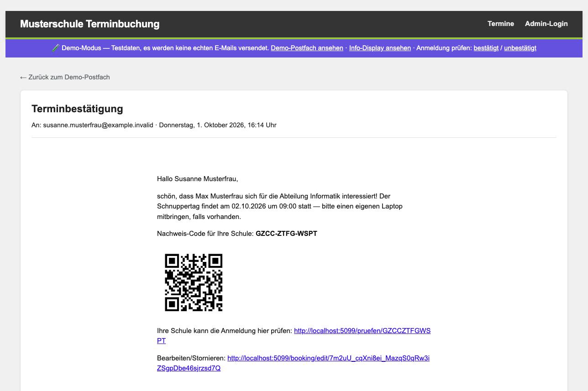Viewport: 588px width, 391px height.
Task: Open the booking edit/cancel URL link
Action: pyautogui.click(x=328, y=358)
